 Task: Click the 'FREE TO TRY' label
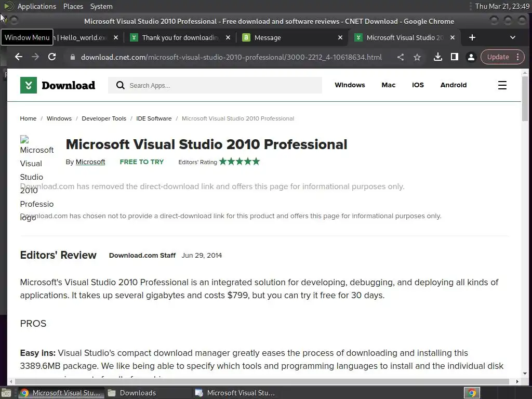tap(141, 162)
